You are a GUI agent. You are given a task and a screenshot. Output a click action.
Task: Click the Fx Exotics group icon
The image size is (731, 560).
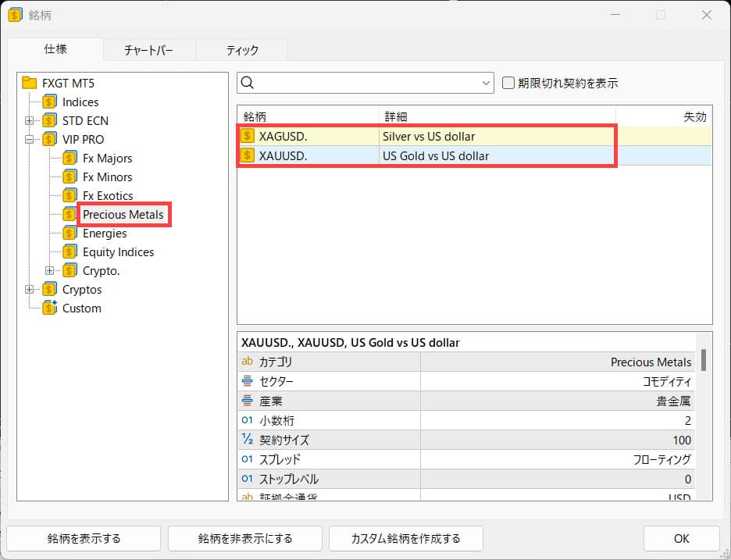[x=70, y=196]
